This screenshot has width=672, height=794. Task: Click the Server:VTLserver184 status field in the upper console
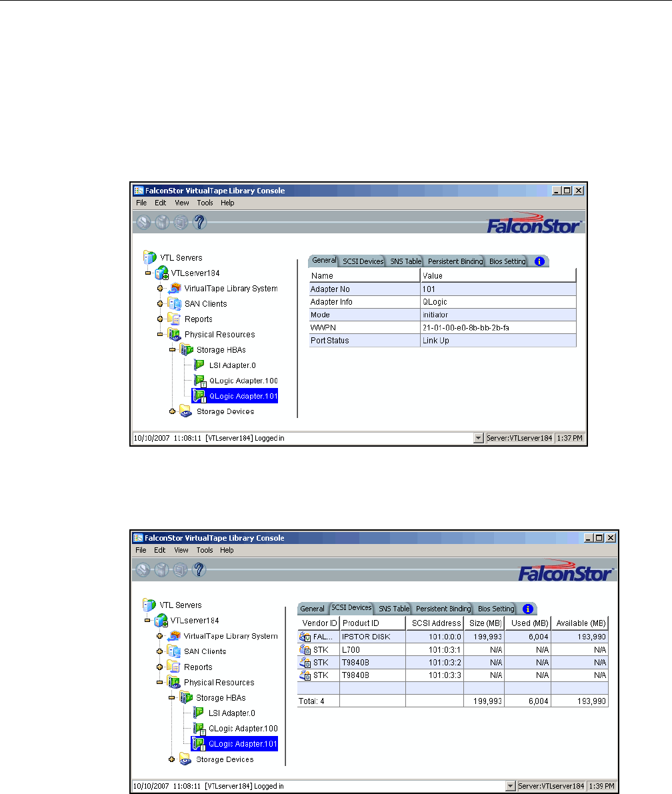(x=519, y=438)
